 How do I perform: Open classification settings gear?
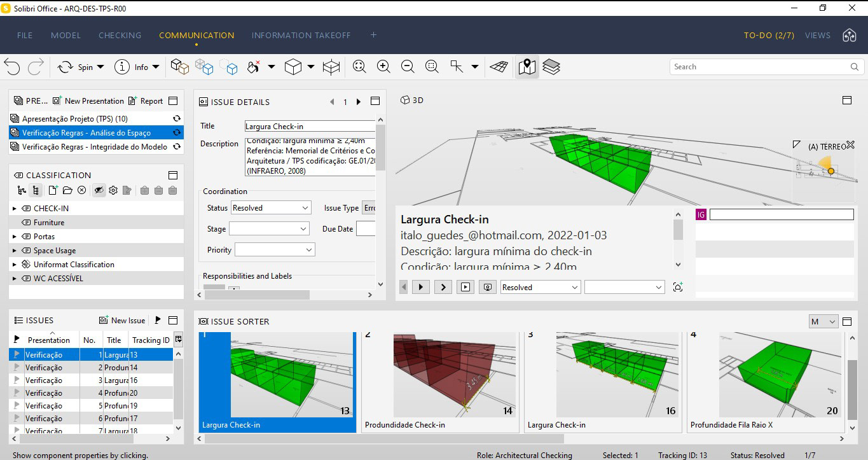pyautogui.click(x=113, y=190)
